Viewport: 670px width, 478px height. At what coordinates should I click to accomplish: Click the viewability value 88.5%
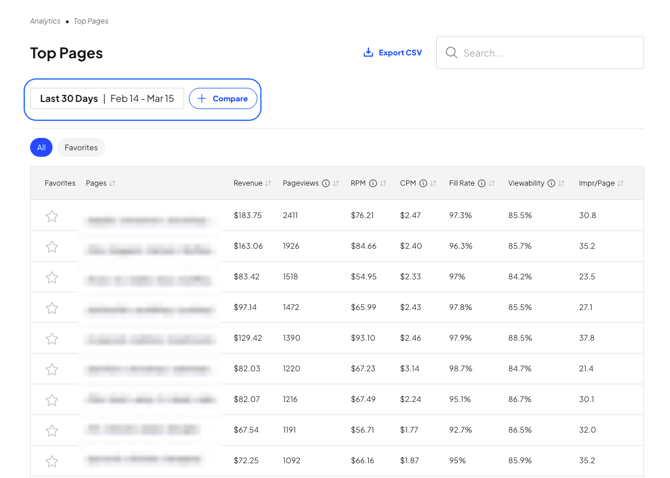point(520,338)
